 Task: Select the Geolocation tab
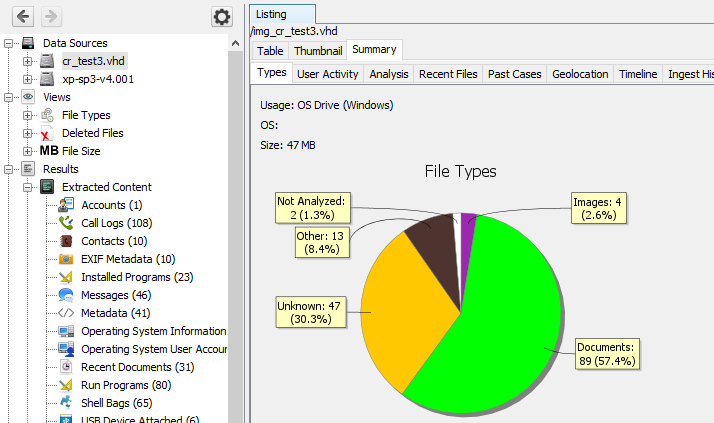click(580, 74)
